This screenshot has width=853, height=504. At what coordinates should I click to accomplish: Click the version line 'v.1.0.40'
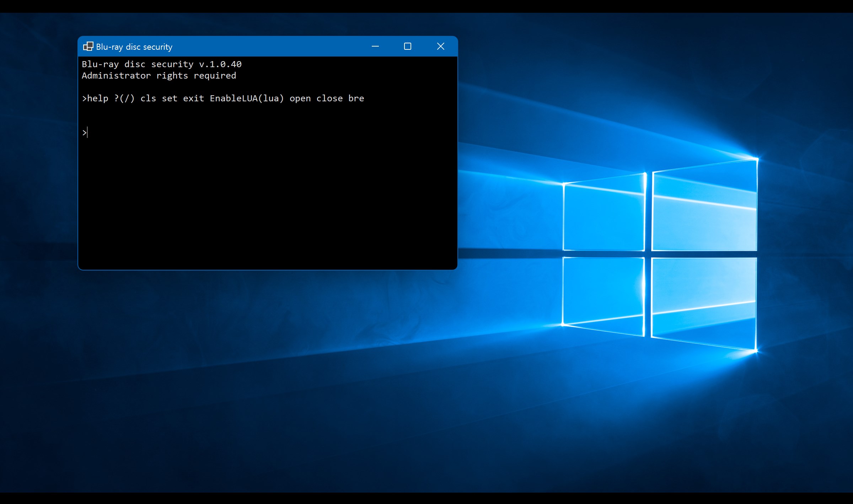pos(220,64)
